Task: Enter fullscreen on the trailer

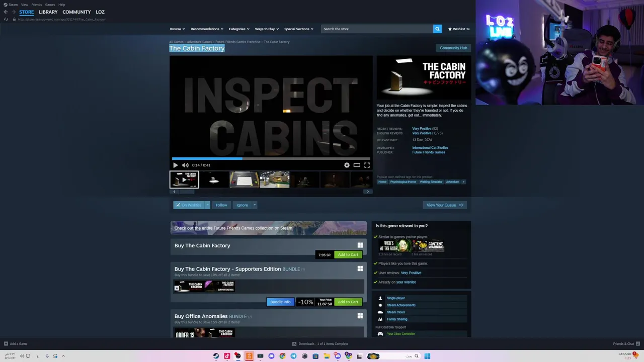Action: [367, 165]
